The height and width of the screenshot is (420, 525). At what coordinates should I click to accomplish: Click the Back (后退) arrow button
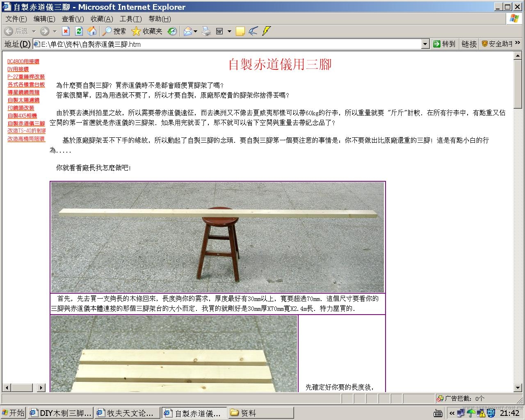tap(16, 31)
